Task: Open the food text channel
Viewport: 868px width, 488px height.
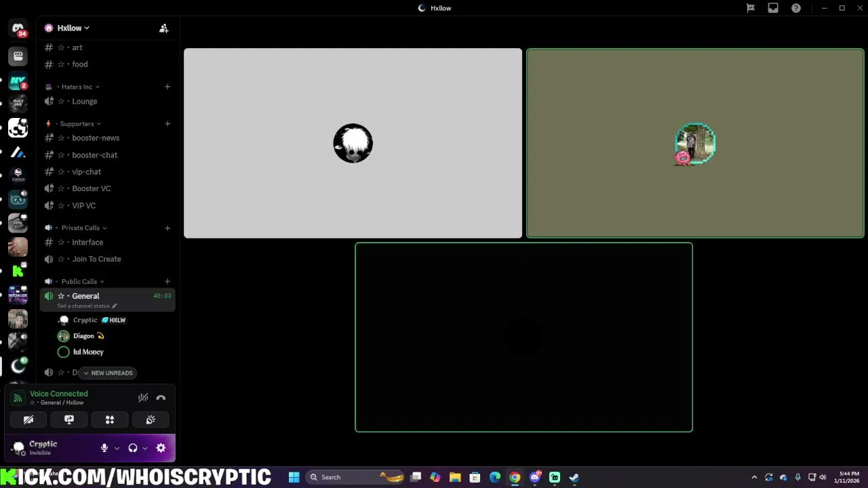Action: [x=107, y=64]
